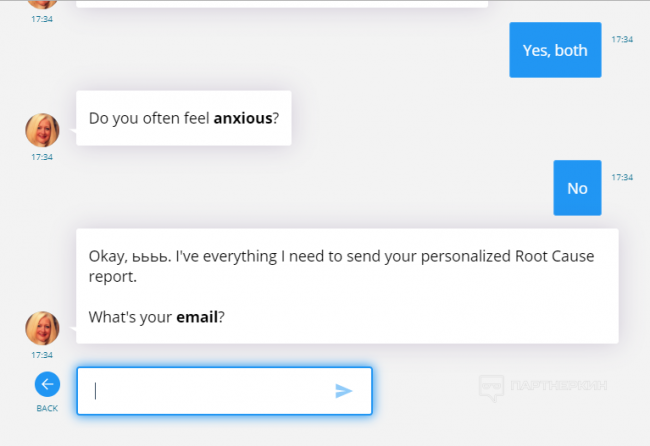Viewport: 650px width, 446px height.
Task: Click the bold "email" word
Action: pyautogui.click(x=198, y=318)
